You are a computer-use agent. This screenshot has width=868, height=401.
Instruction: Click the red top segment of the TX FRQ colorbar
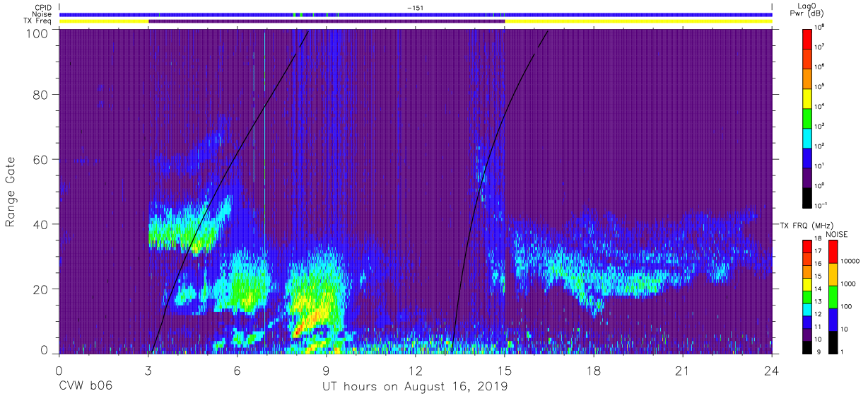pyautogui.click(x=807, y=247)
